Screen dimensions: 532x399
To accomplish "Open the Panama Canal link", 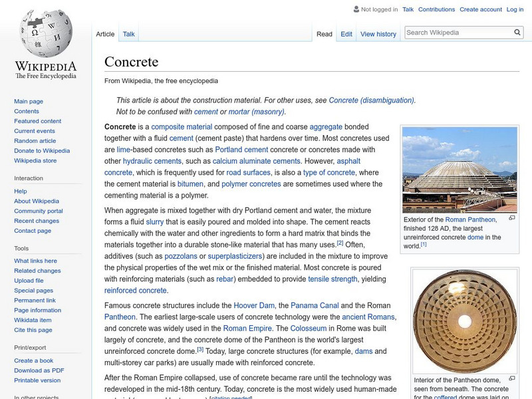I will [x=315, y=306].
